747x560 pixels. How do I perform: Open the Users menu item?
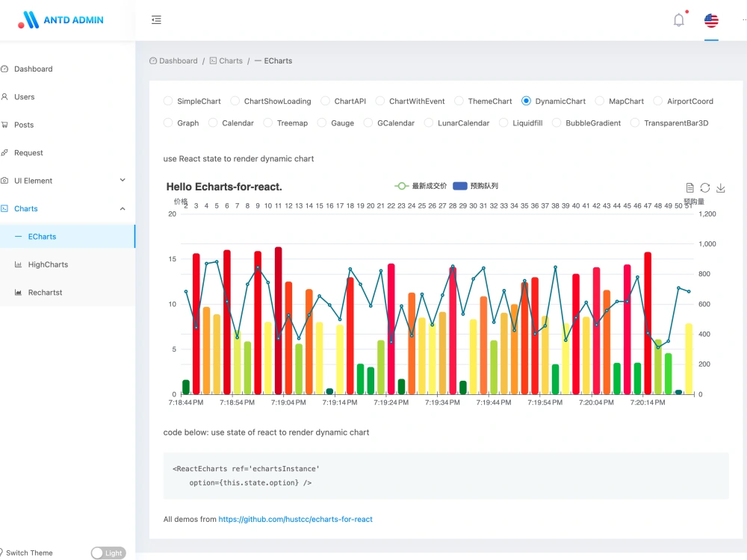pyautogui.click(x=68, y=96)
